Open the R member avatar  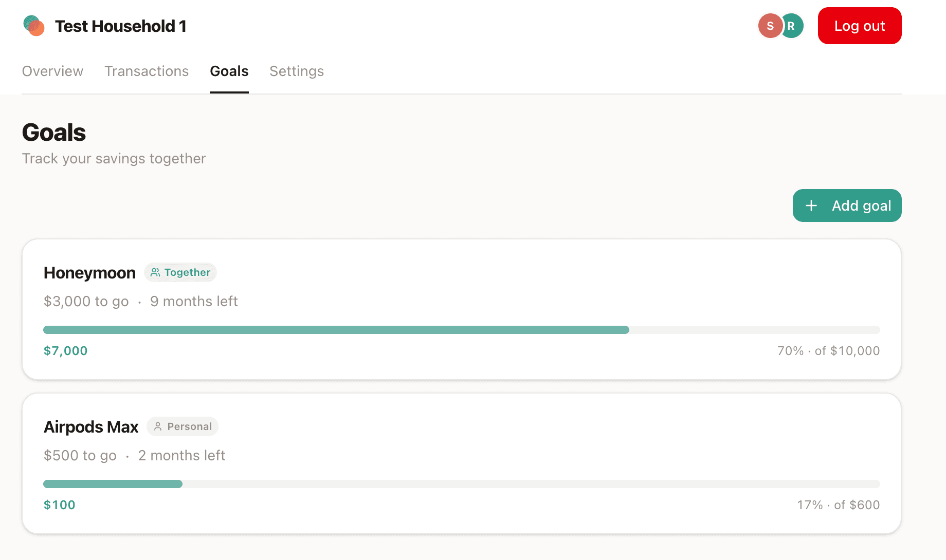791,25
